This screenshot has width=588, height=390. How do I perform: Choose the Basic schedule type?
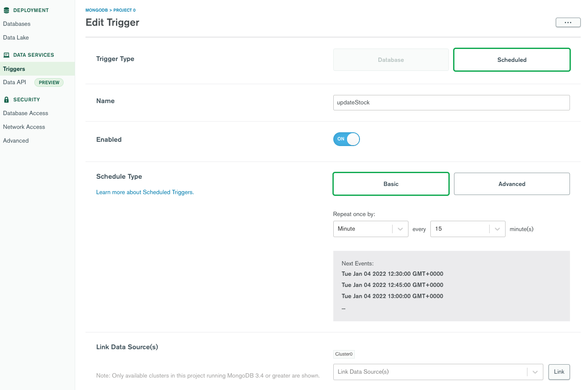point(391,184)
